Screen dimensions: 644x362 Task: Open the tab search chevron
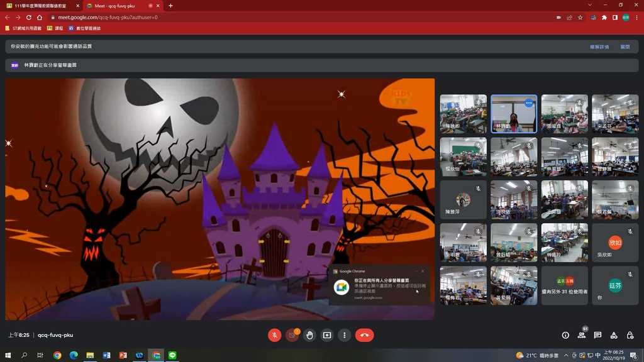[x=590, y=5]
